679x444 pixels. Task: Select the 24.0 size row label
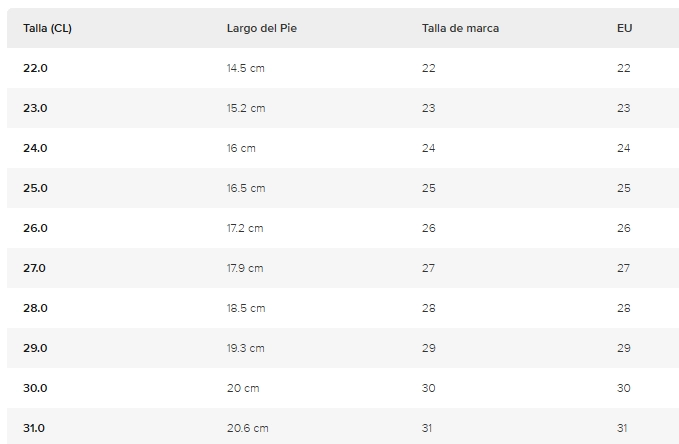35,148
